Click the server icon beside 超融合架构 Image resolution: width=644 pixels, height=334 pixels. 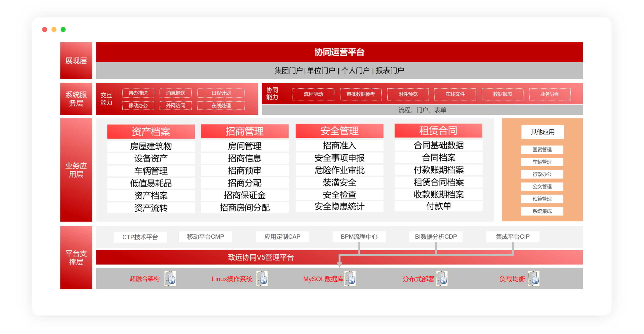click(170, 278)
